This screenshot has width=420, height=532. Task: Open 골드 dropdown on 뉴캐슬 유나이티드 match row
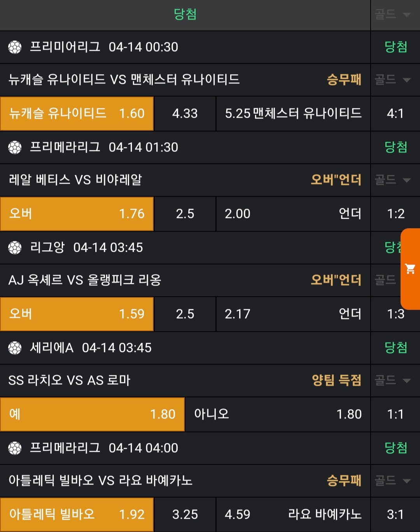click(393, 80)
